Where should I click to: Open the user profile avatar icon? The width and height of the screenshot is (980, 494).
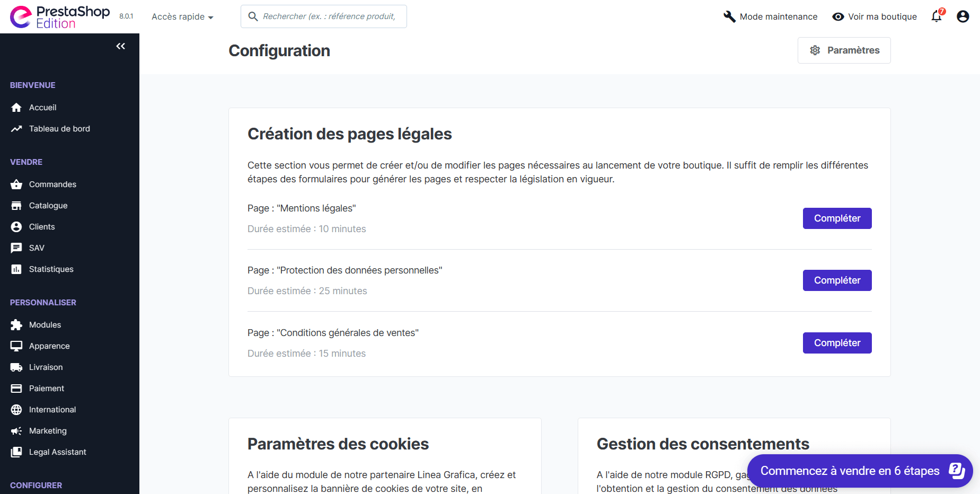pyautogui.click(x=963, y=16)
